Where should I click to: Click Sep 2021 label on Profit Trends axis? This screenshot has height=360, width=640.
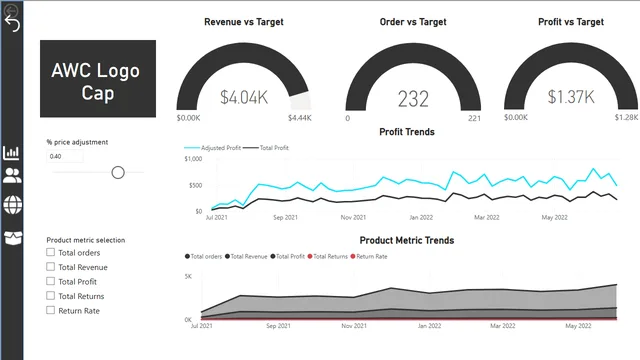coord(285,218)
